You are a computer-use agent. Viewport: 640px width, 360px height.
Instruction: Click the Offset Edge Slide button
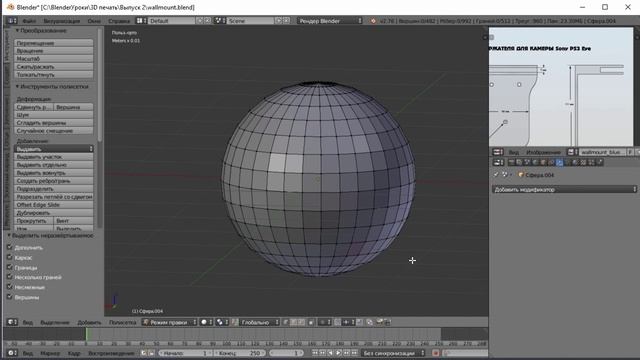pyautogui.click(x=53, y=204)
